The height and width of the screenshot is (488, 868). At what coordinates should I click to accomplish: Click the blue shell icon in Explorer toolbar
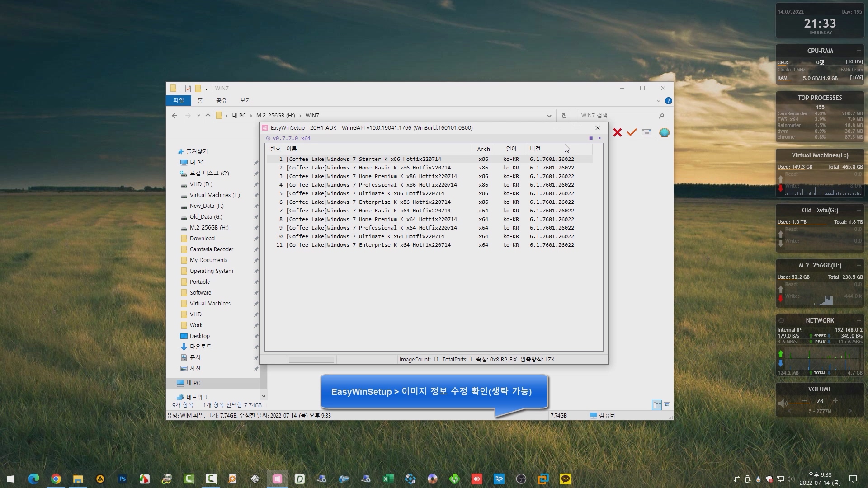[664, 132]
